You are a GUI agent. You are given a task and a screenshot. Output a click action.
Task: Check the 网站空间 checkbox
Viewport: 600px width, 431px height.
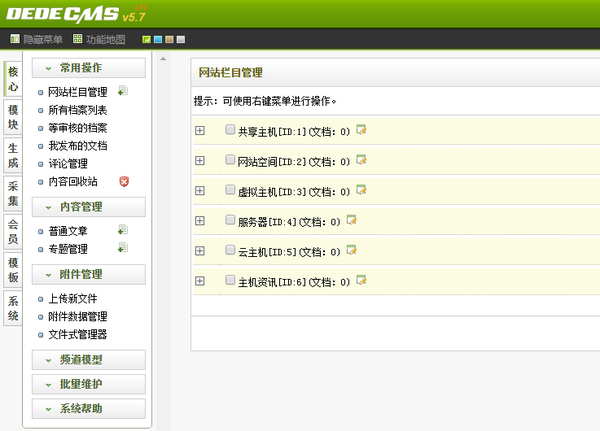pos(230,159)
